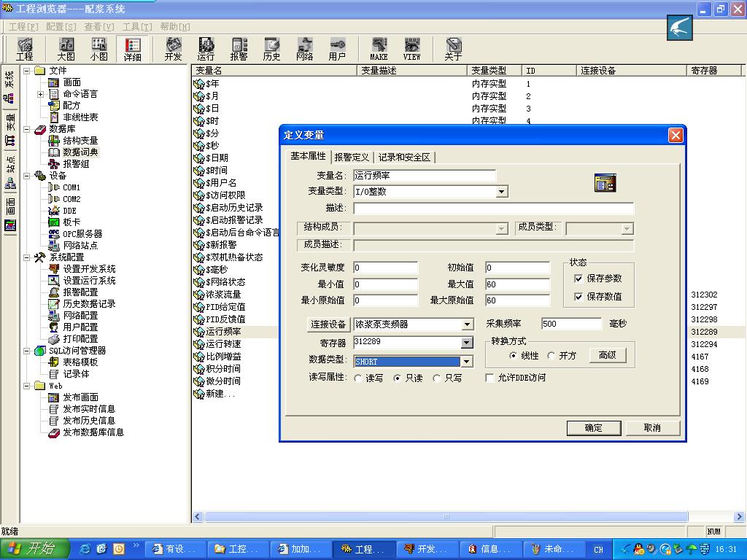Open the 报警 alarm toolbar icon

tap(239, 49)
